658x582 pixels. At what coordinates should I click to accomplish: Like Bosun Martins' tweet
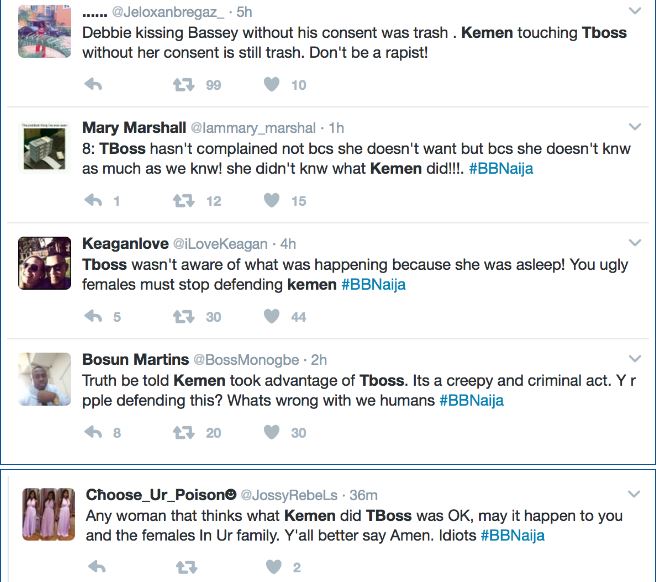(x=271, y=433)
